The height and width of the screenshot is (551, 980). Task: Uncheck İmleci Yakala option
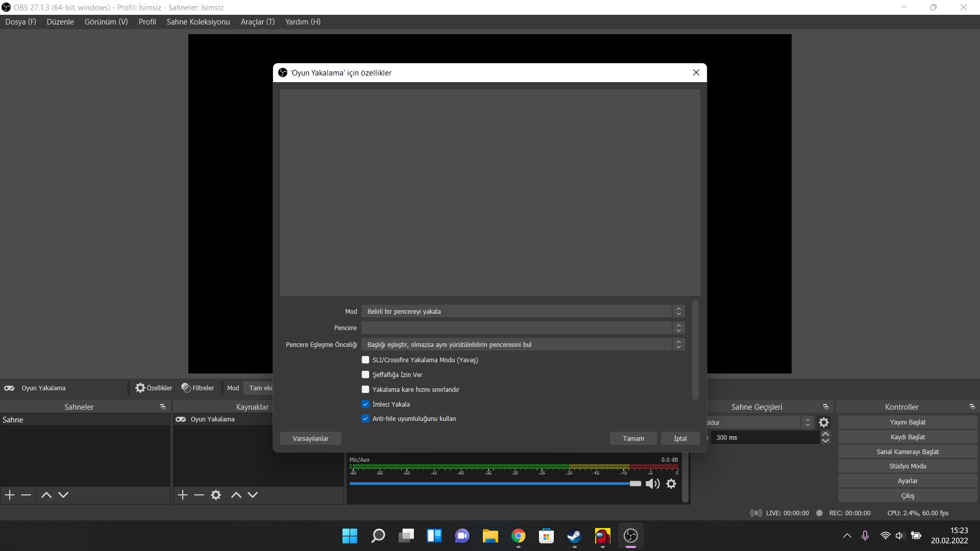coord(365,404)
